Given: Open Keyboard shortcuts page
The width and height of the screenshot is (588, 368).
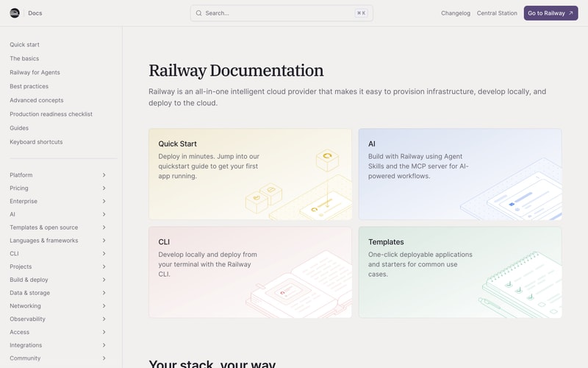Looking at the screenshot, I should coord(36,142).
